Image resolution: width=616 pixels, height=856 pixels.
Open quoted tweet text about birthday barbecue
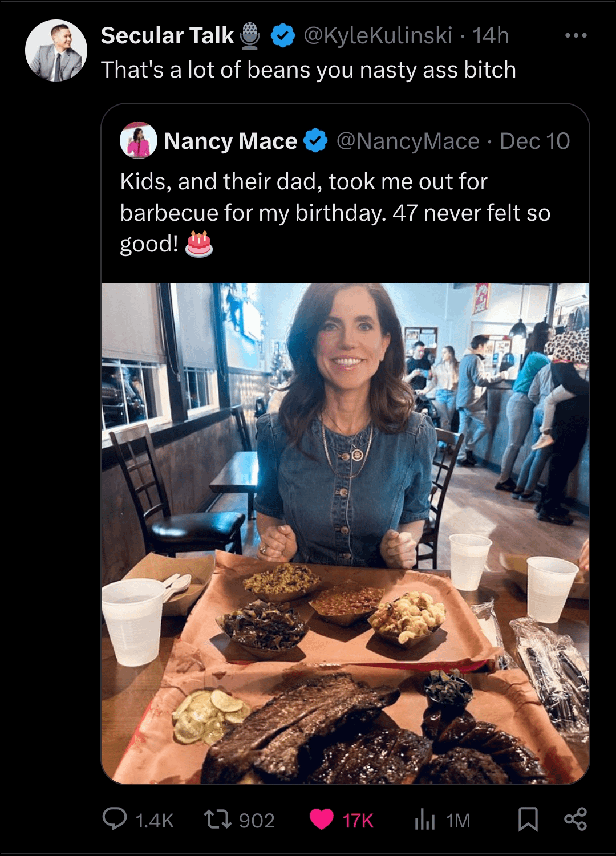[335, 212]
